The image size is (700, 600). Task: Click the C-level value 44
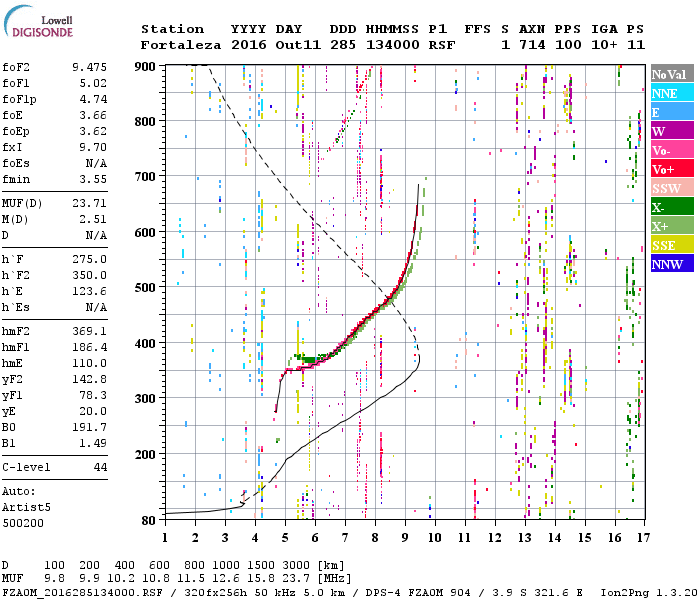coord(100,467)
